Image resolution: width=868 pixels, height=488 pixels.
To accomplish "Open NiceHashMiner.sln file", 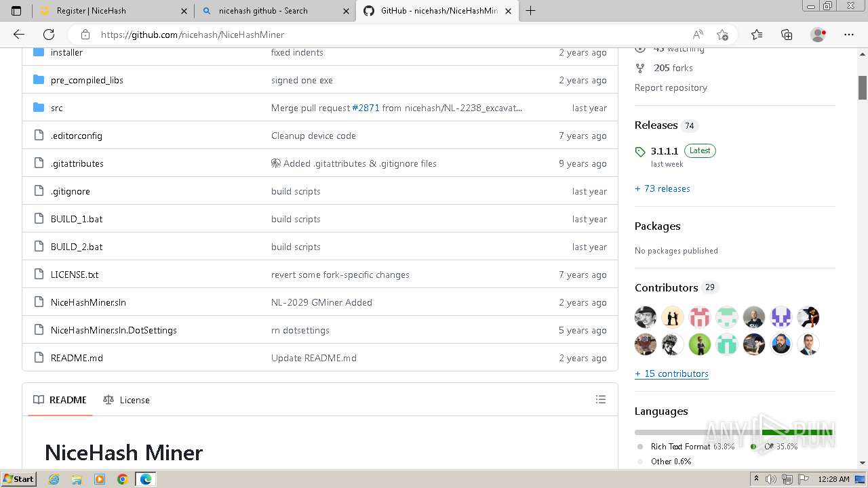I will [88, 302].
